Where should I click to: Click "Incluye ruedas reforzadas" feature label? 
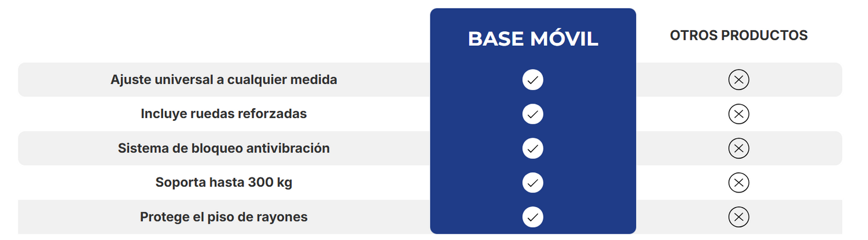(223, 114)
